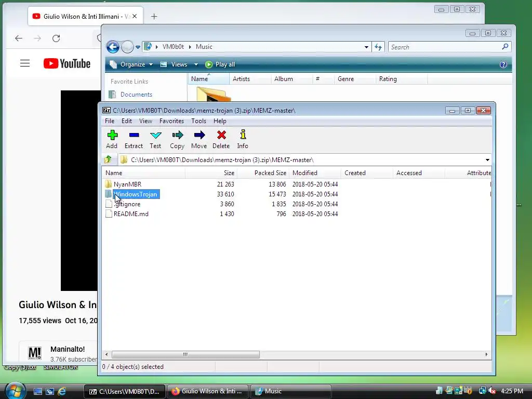Close the Giulio Wilson browser tab
The image size is (532, 399).
click(135, 16)
